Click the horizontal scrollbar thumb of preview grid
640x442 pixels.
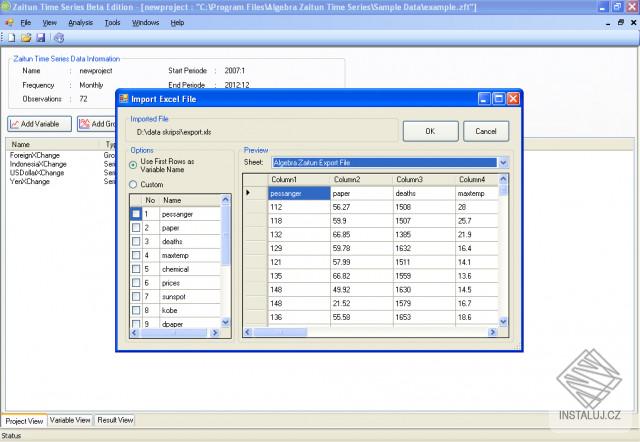coord(280,332)
